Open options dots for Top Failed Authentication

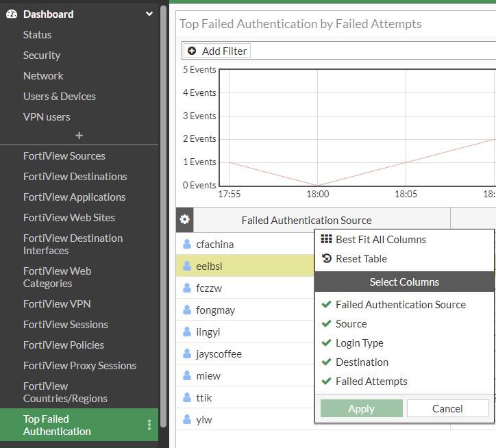pos(149,425)
